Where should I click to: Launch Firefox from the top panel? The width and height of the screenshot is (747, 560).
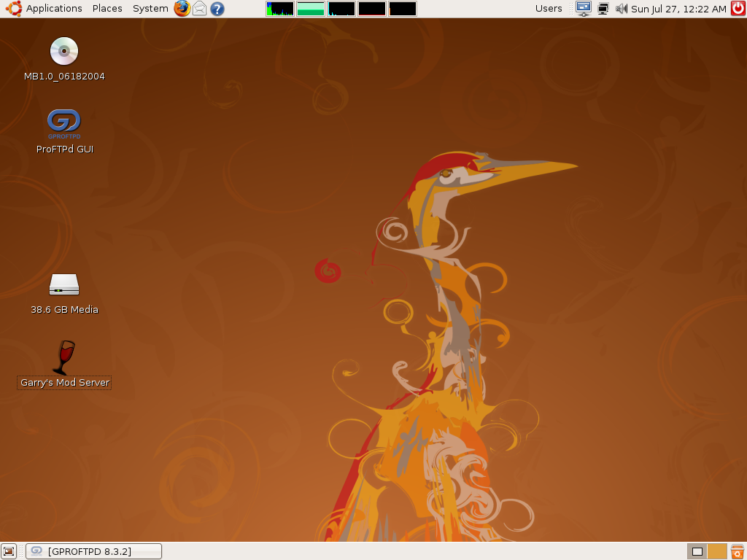click(x=182, y=9)
